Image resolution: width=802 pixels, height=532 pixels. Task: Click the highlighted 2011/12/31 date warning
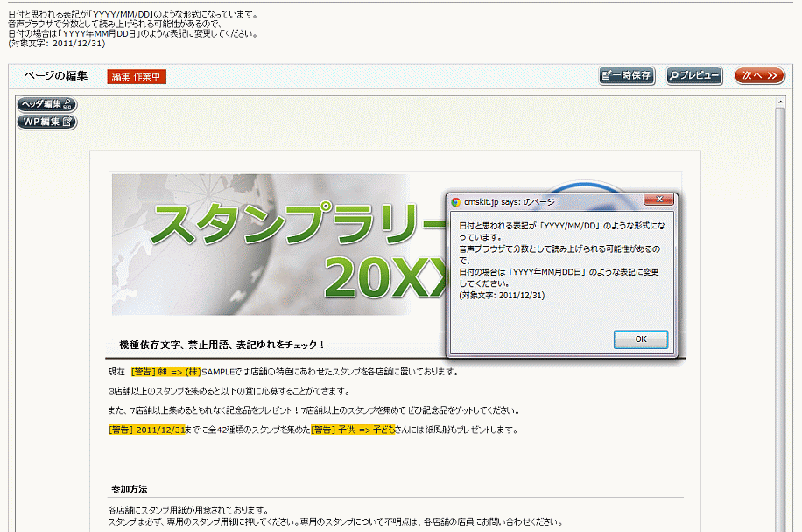coord(146,430)
